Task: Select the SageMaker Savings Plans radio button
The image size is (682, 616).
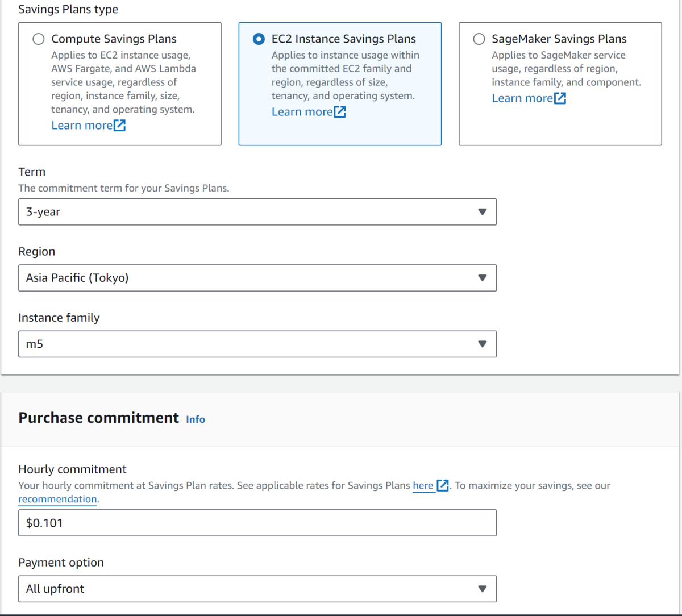Action: tap(479, 39)
